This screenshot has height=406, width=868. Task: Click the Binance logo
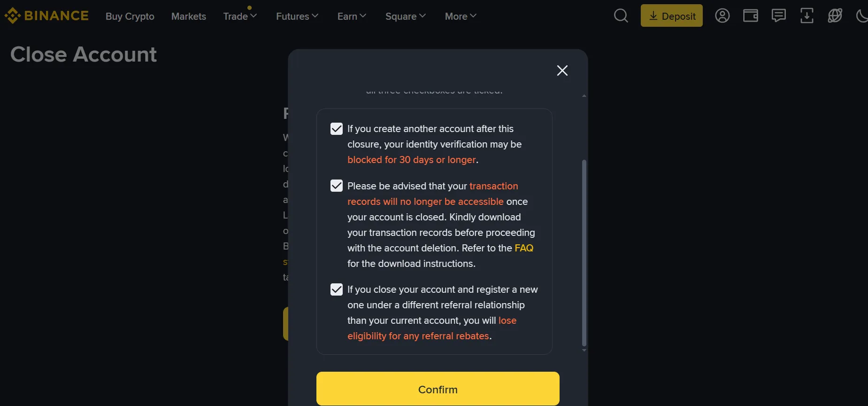tap(46, 15)
